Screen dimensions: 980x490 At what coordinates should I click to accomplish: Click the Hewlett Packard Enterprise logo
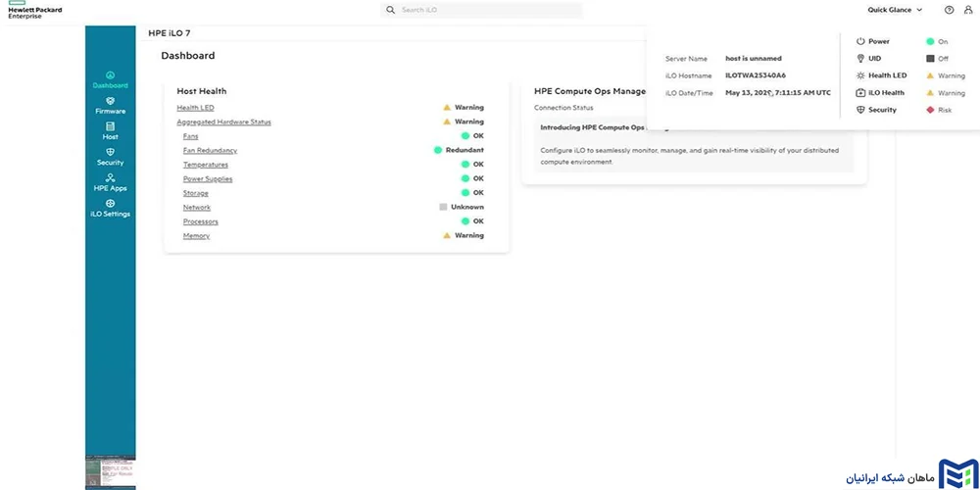(x=35, y=10)
